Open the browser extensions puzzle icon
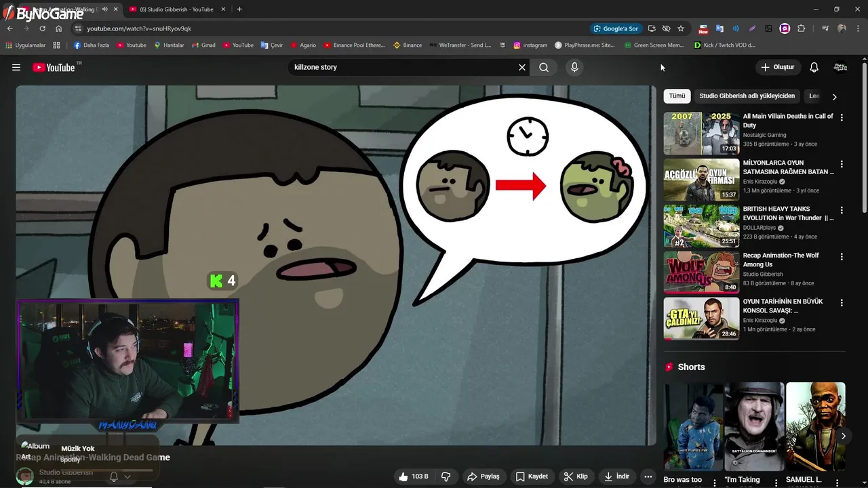This screenshot has width=868, height=488. pyautogui.click(x=801, y=28)
